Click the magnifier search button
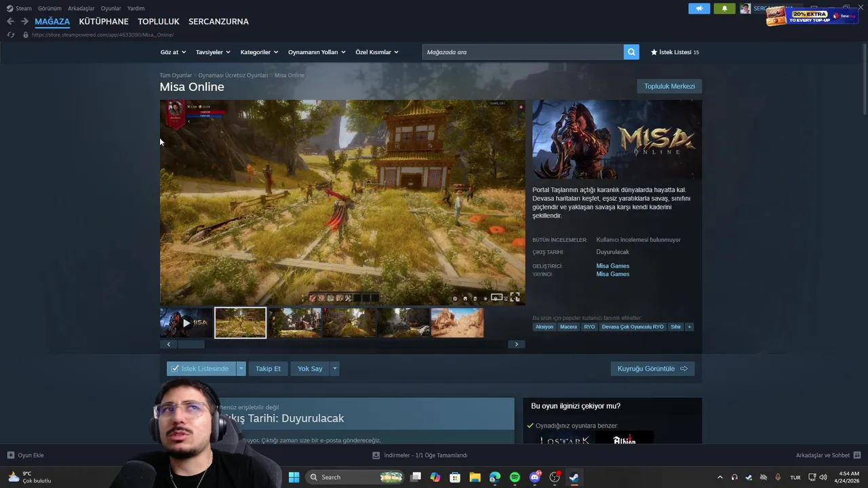The height and width of the screenshot is (488, 868). tap(631, 52)
